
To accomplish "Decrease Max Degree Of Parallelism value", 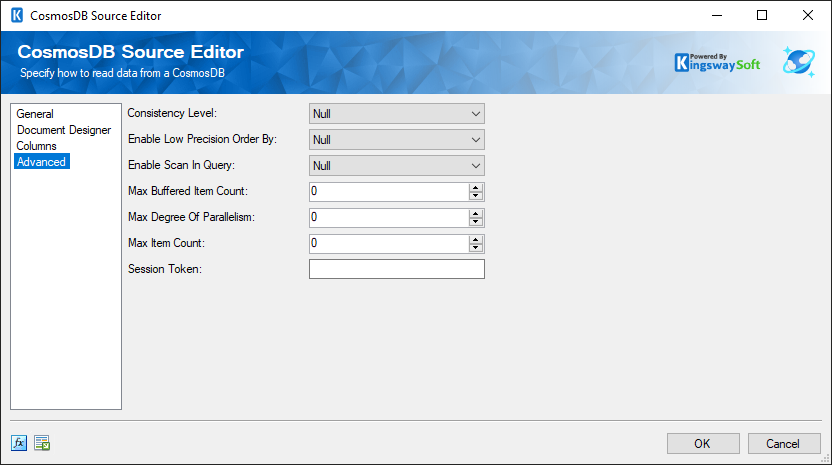I will pos(475,222).
